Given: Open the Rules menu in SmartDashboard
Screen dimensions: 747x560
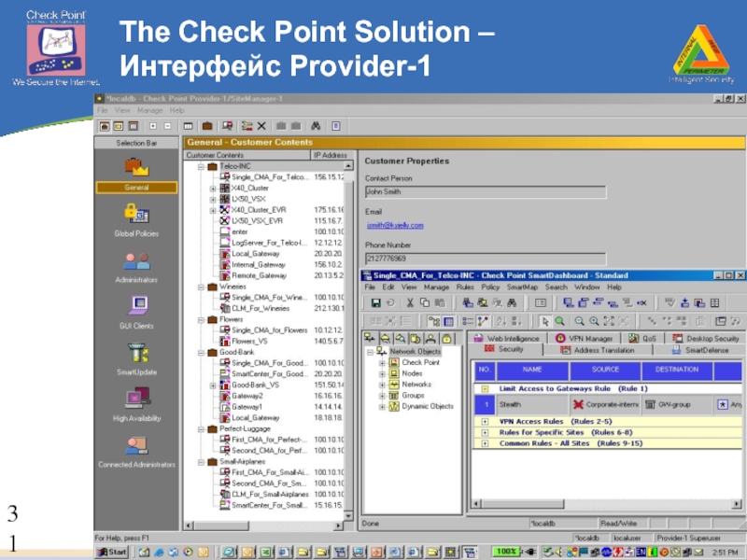Looking at the screenshot, I should [x=464, y=287].
